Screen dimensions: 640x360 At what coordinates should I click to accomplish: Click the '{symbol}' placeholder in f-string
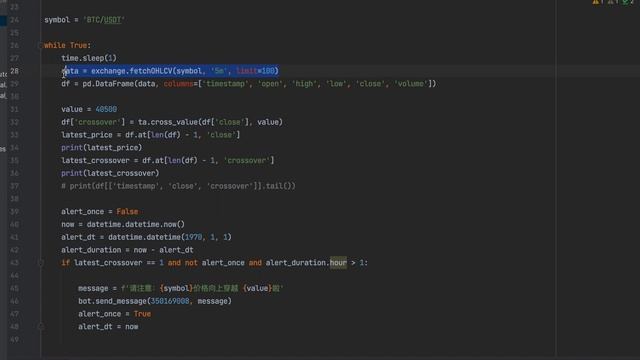click(176, 288)
